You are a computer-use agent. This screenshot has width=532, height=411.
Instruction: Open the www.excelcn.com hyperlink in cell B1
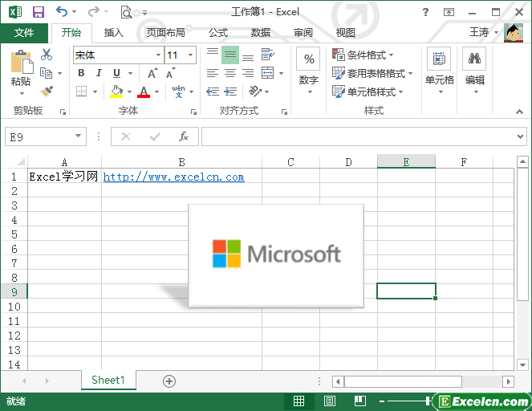point(173,177)
